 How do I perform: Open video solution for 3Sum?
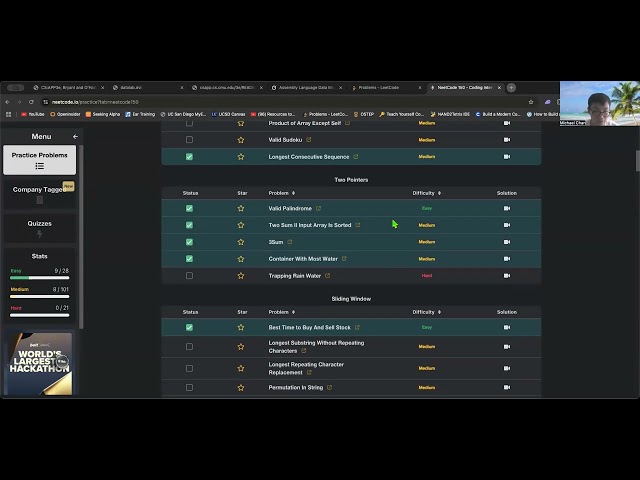click(x=507, y=242)
